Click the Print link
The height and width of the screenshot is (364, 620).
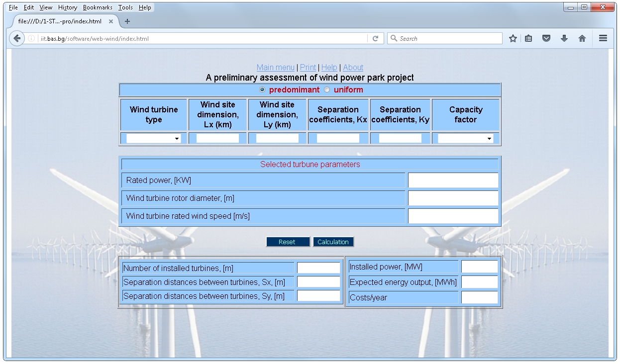[x=308, y=68]
